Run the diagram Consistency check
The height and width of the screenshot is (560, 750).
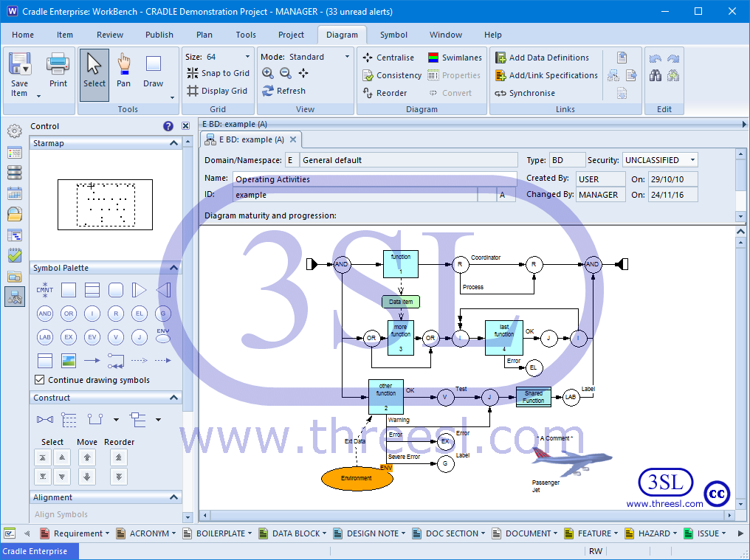392,75
